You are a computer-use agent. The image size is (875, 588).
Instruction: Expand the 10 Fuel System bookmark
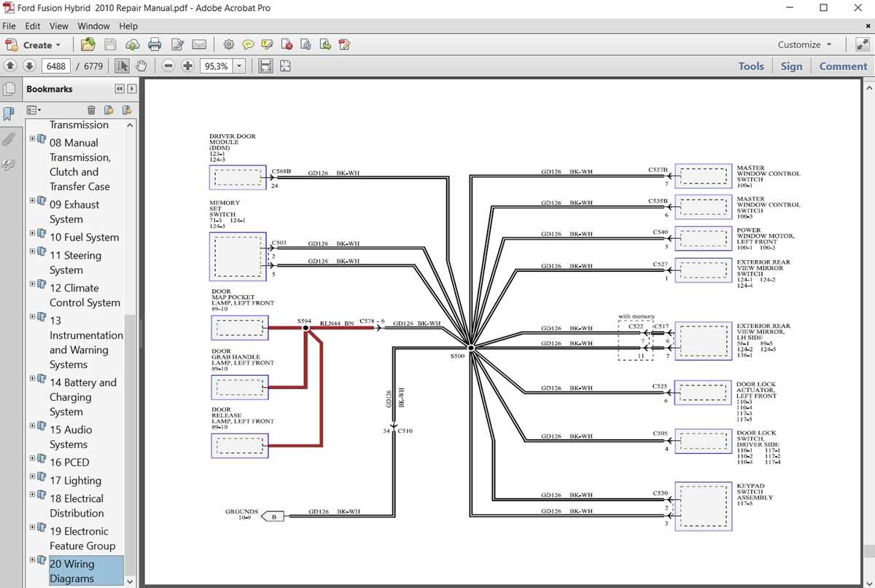pos(32,233)
